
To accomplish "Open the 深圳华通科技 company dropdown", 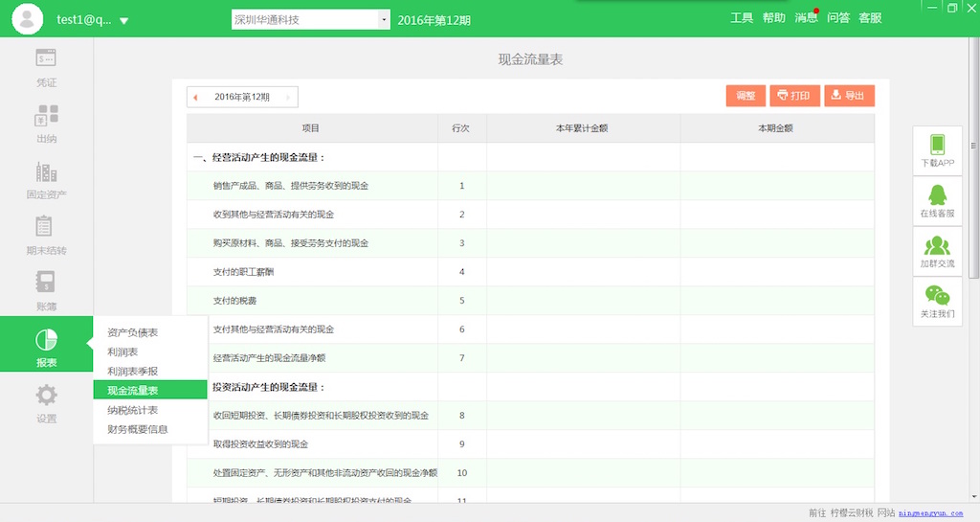I will pyautogui.click(x=384, y=20).
